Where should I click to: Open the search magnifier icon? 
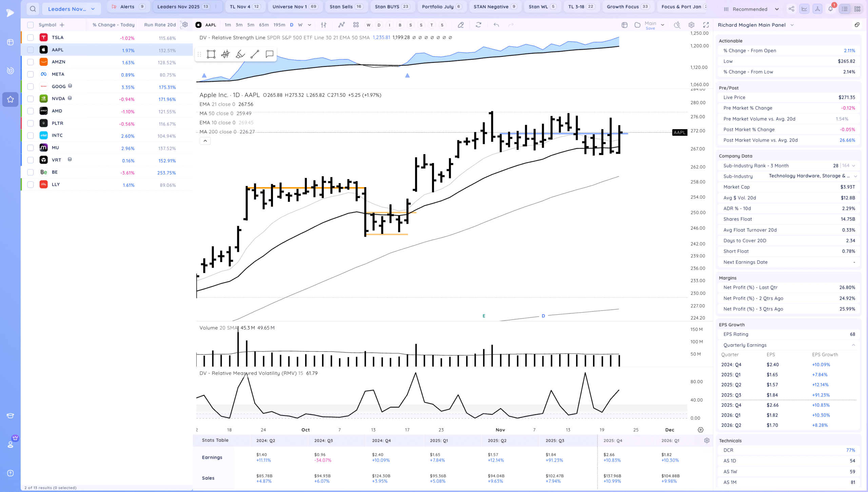point(33,9)
